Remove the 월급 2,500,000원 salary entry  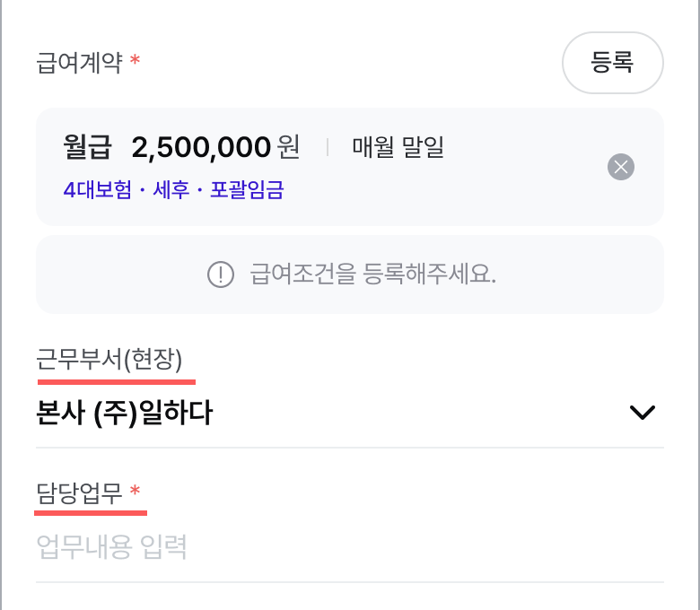tap(620, 167)
